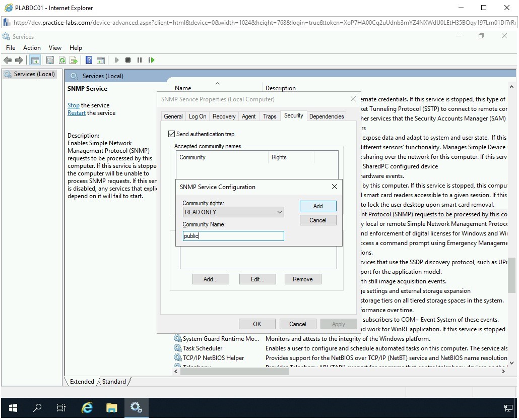Click the Export List toolbar icon
Viewport: 519px width, 420px height.
(74, 60)
